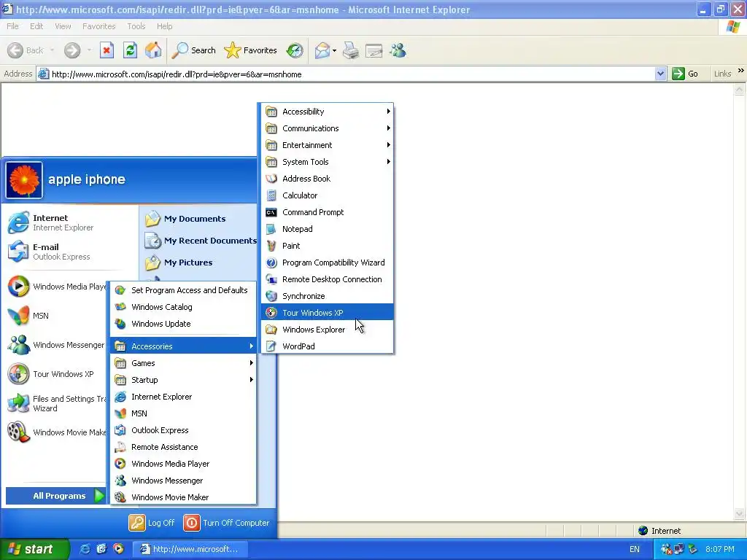Screen dimensions: 747x560
Task: Open the Help menu
Action: point(164,26)
